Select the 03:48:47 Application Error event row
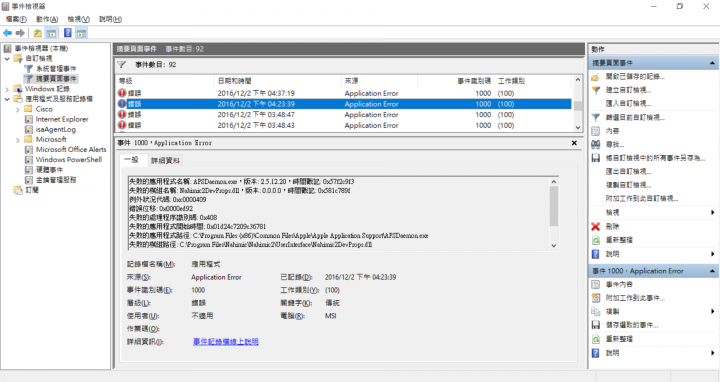The height and width of the screenshot is (382, 720). [344, 115]
